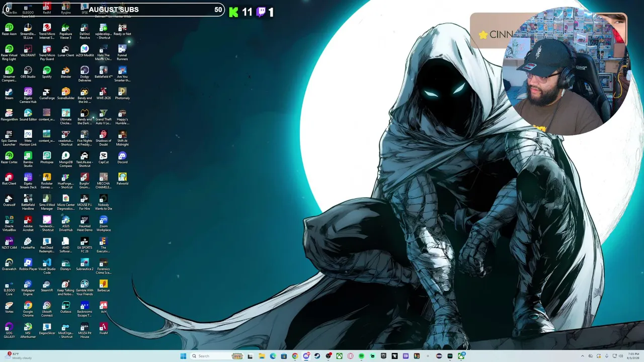Open the Flowgorithm desktop icon
This screenshot has width=644, height=362.
[x=9, y=116]
